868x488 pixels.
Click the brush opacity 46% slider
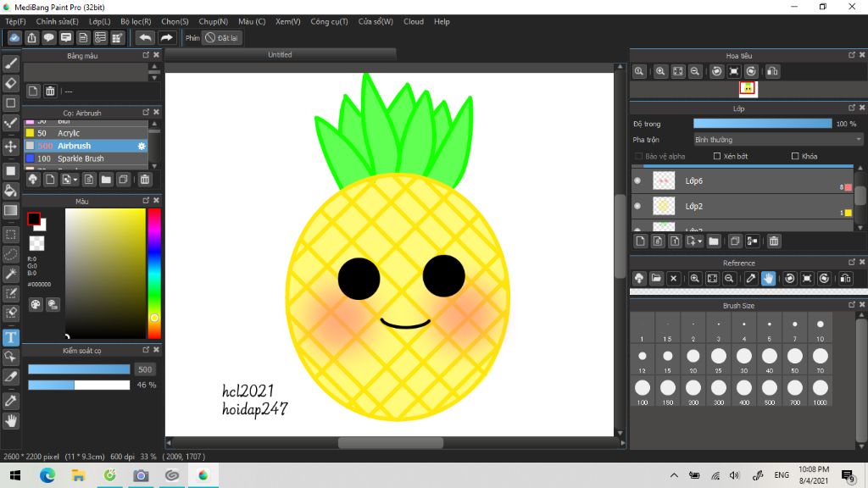click(x=79, y=385)
